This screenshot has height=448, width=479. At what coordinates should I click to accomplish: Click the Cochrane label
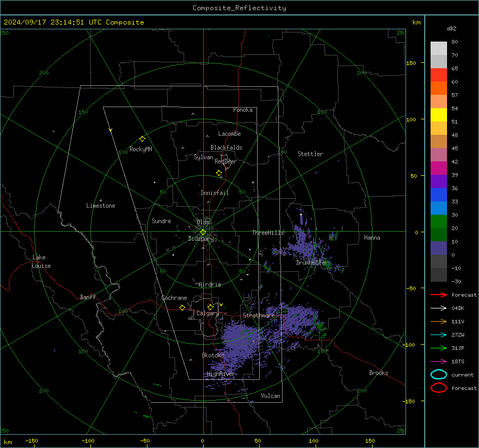point(174,298)
